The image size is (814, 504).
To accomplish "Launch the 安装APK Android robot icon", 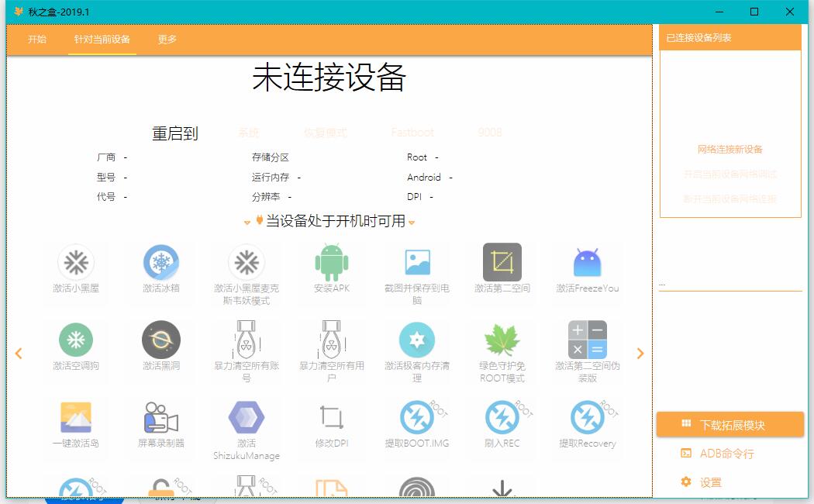I will click(332, 262).
